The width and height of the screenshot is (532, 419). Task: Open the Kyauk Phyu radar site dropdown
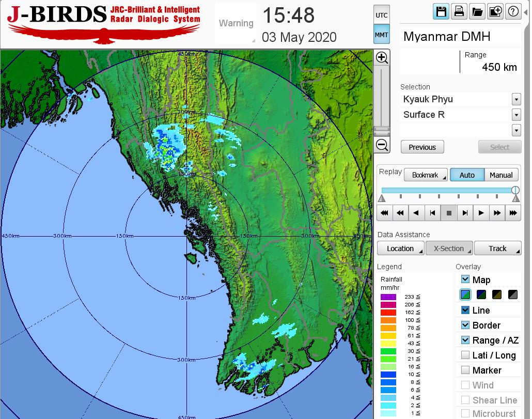pyautogui.click(x=516, y=99)
